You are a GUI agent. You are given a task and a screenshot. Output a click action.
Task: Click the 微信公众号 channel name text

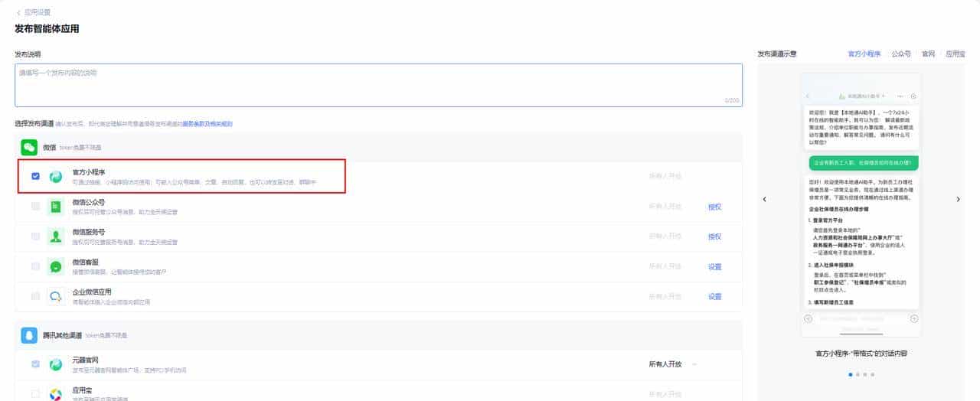click(89, 202)
